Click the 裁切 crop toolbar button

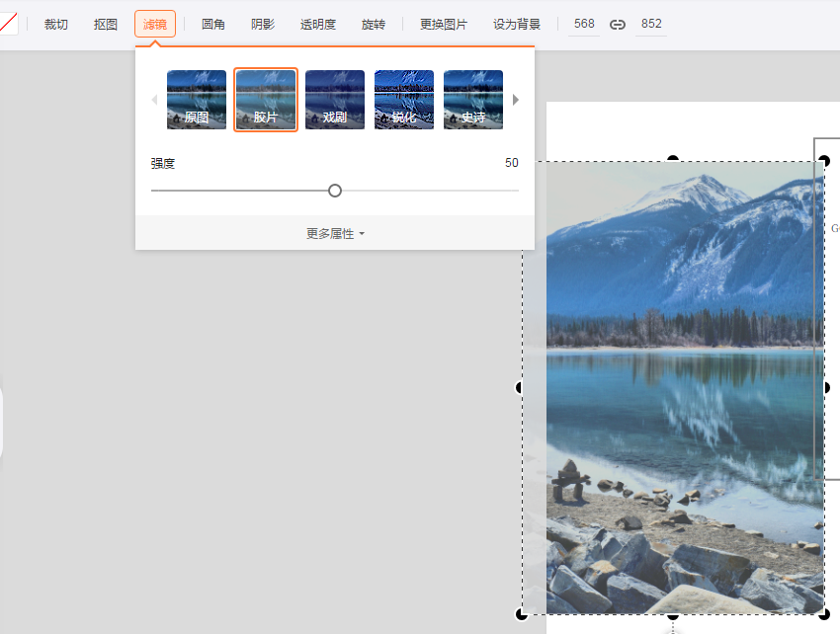coord(56,24)
